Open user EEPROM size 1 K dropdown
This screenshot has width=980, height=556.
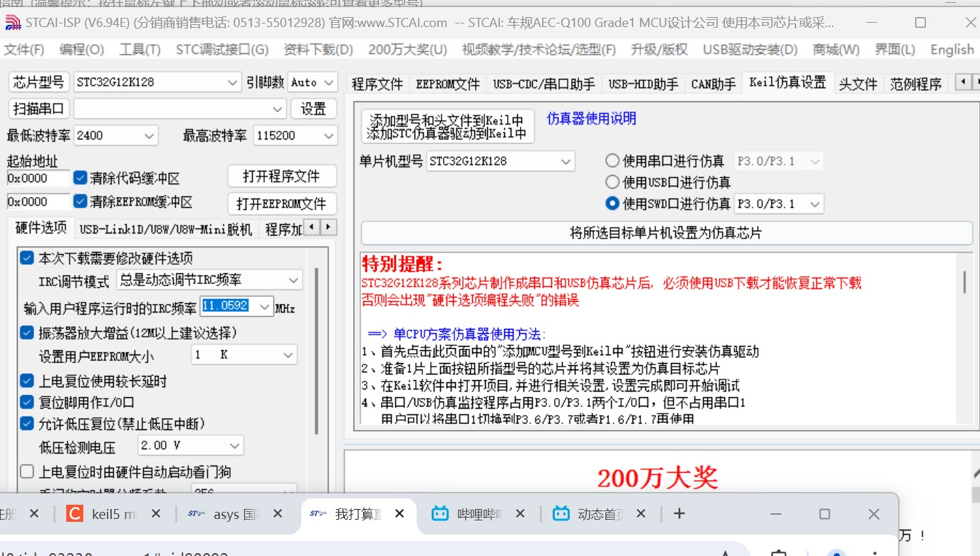click(x=244, y=355)
